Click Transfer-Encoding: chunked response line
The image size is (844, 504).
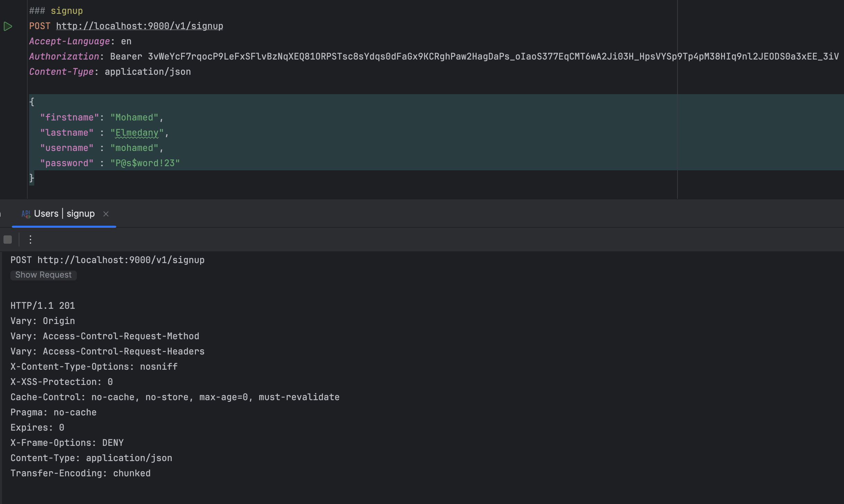tap(81, 473)
